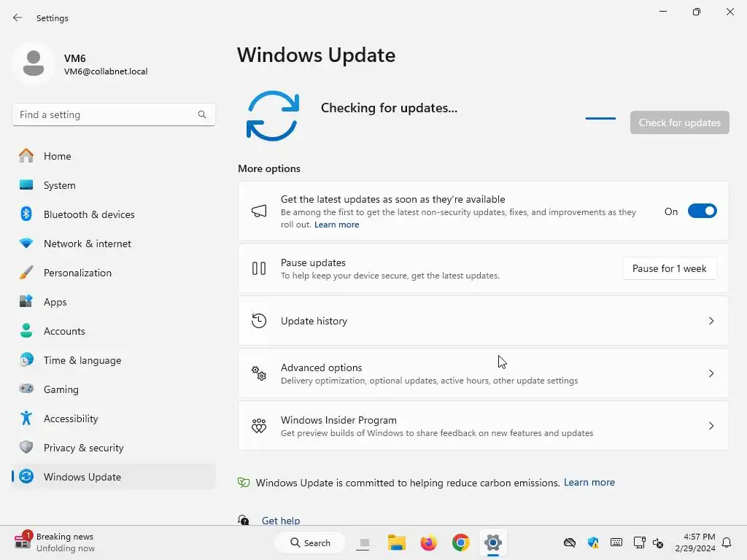The image size is (747, 560).
Task: Launch Google Chrome from the taskbar
Action: (461, 542)
